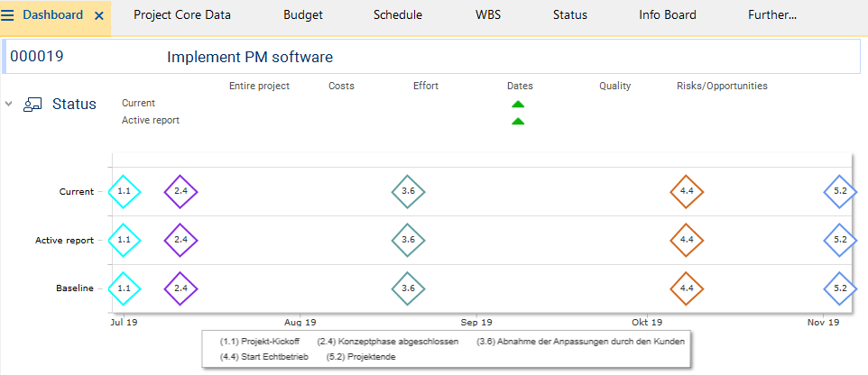The image size is (868, 375).
Task: Click the (2.4) Konzeptphase abgeschlossen legend entry
Action: [x=387, y=342]
